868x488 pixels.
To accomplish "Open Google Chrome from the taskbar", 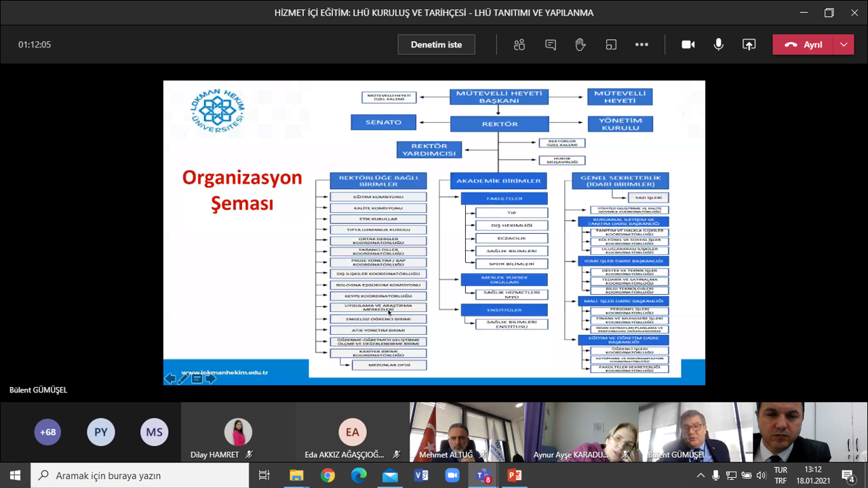I will point(328,475).
